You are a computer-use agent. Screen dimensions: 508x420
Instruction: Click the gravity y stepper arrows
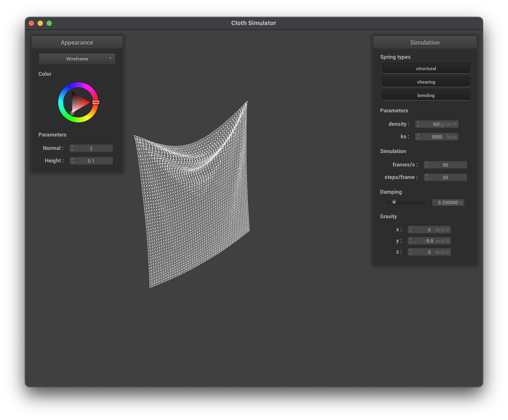410,241
